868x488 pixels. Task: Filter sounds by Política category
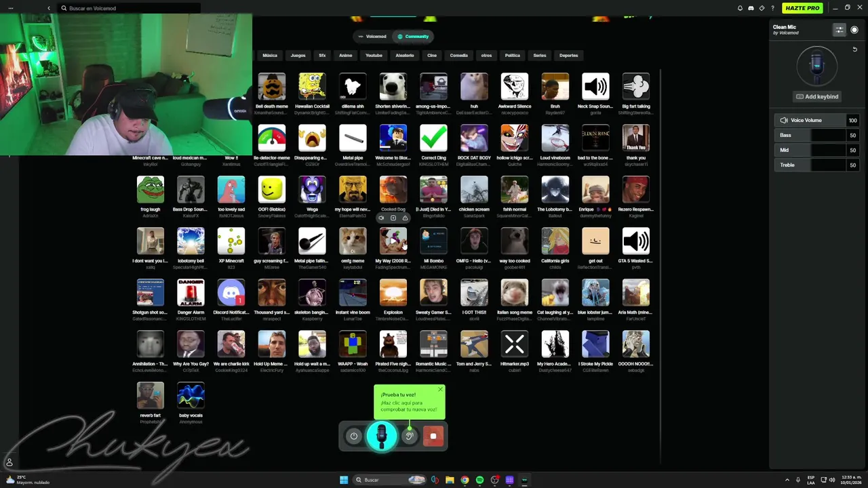tap(513, 56)
